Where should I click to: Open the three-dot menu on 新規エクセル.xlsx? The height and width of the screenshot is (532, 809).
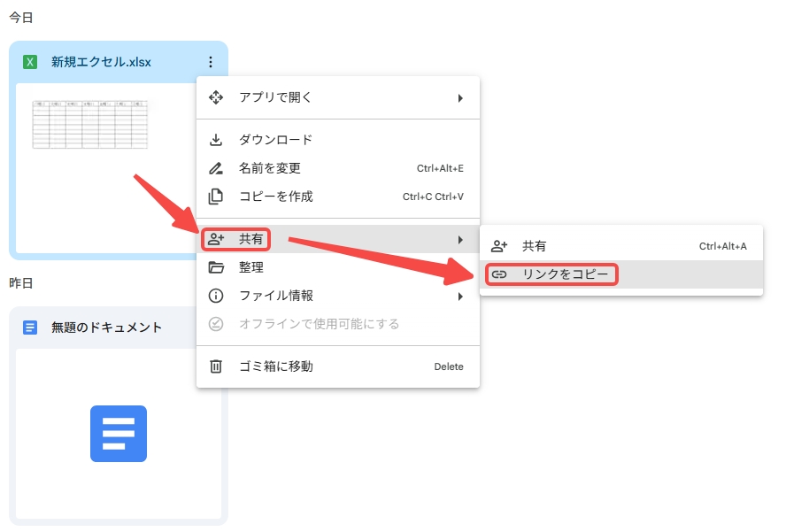[211, 62]
